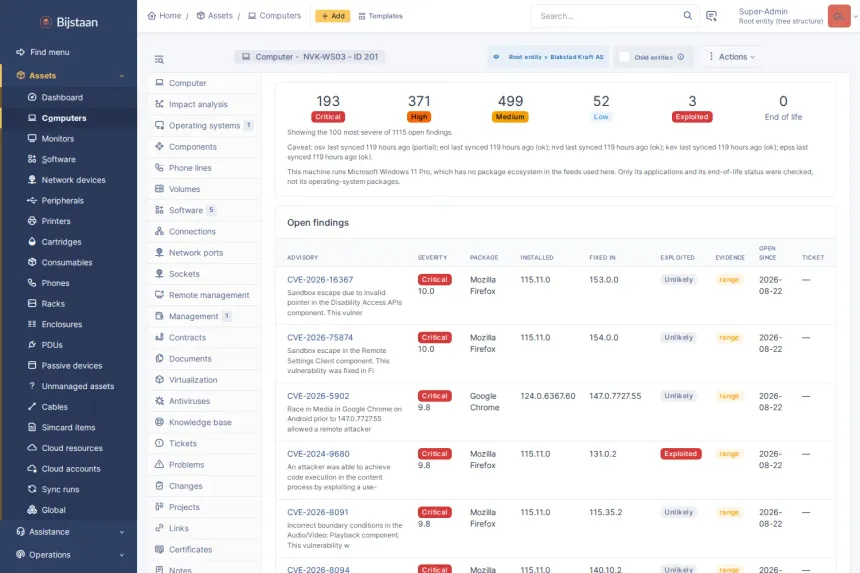860x573 pixels.
Task: Click the Certificates icon in tab list
Action: point(160,549)
